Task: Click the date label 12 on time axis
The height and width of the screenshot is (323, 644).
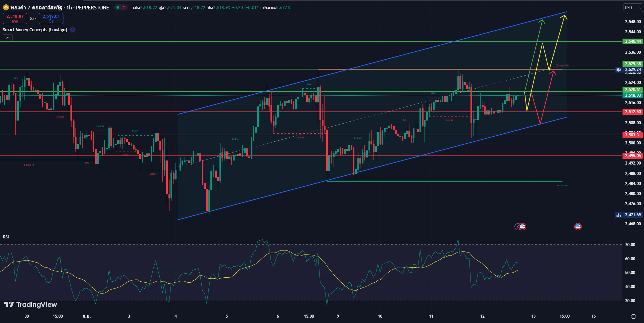Action: 482,316
